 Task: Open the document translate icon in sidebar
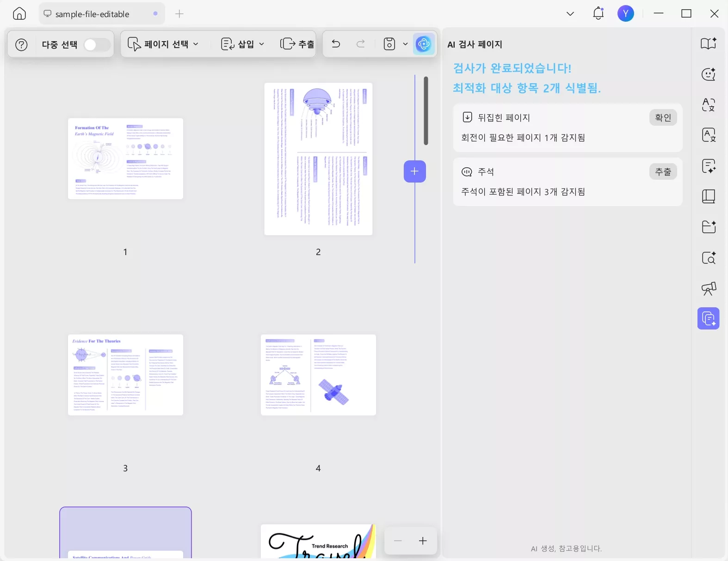(709, 135)
